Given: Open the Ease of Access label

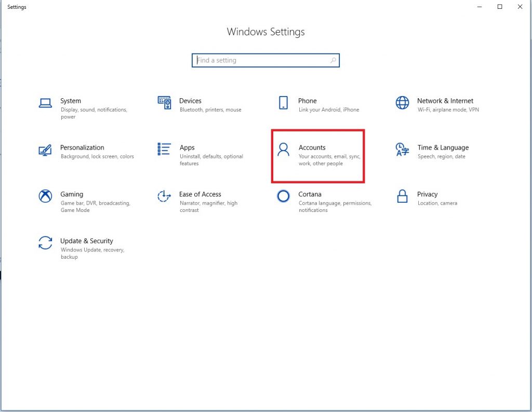Looking at the screenshot, I should [200, 194].
